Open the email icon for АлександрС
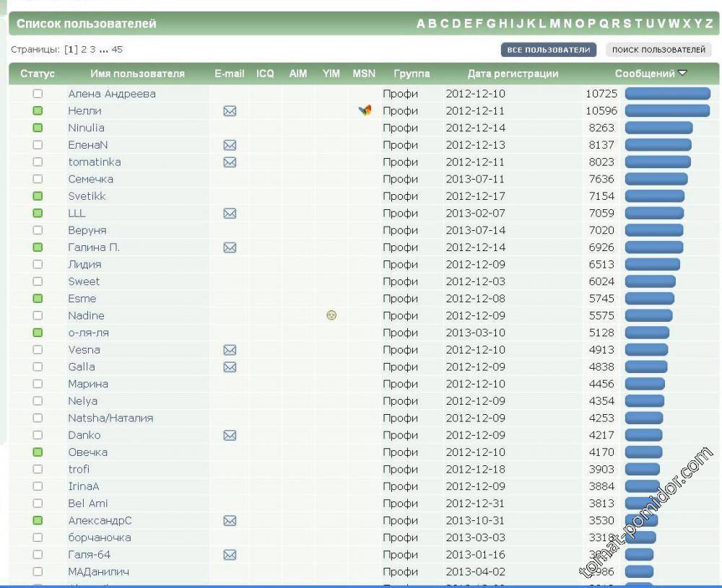This screenshot has width=722, height=588. 230,521
